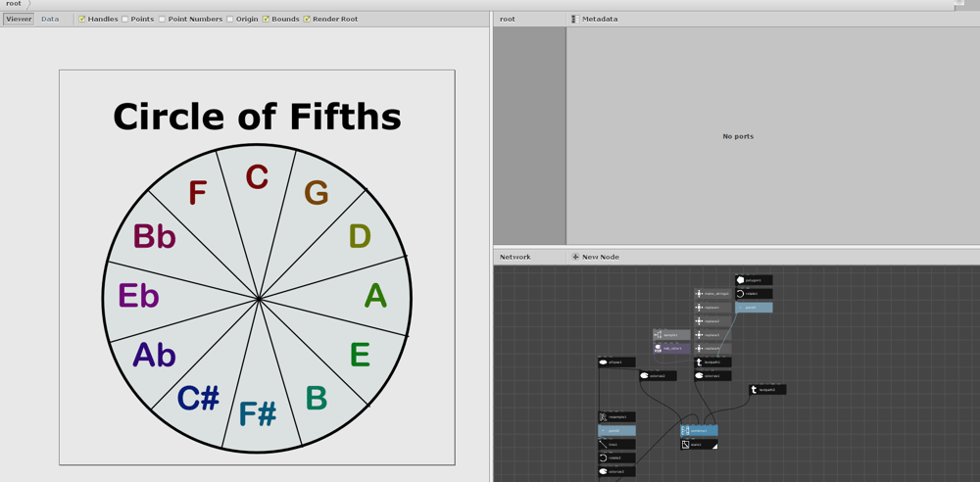Select the ellipse1 node
Screen dimensions: 980x482
point(616,361)
